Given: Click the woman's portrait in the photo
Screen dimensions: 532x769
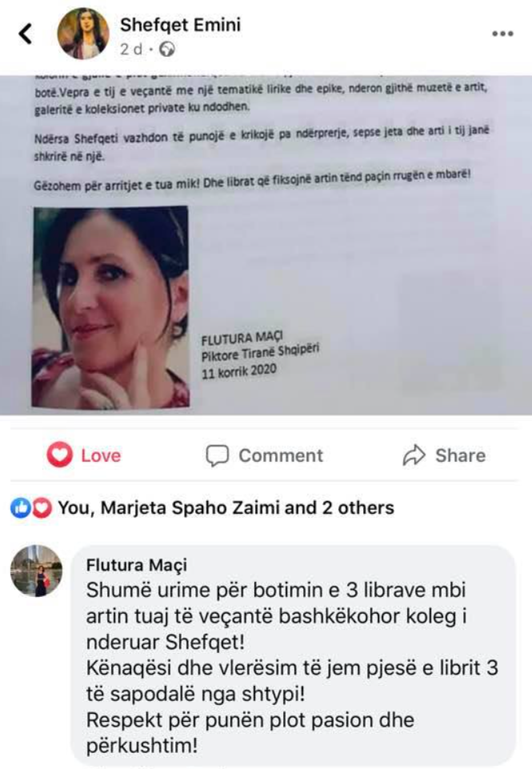Looking at the screenshot, I should 110,307.
